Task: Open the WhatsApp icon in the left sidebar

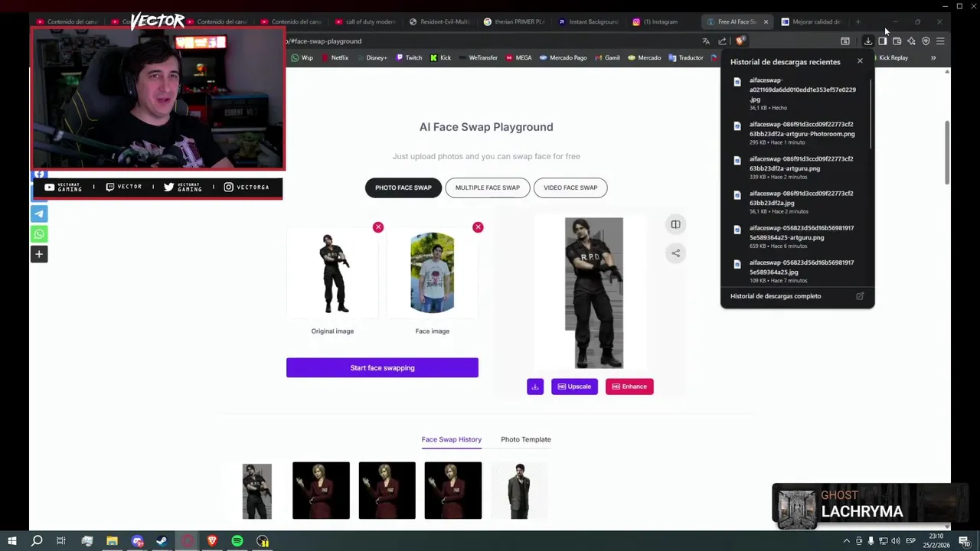Action: [x=39, y=234]
